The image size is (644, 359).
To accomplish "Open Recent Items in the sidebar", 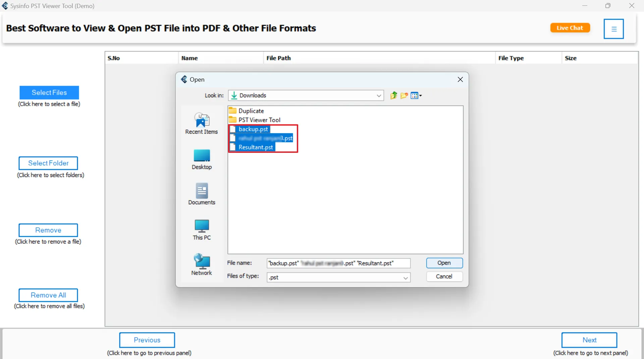I will pos(202,124).
